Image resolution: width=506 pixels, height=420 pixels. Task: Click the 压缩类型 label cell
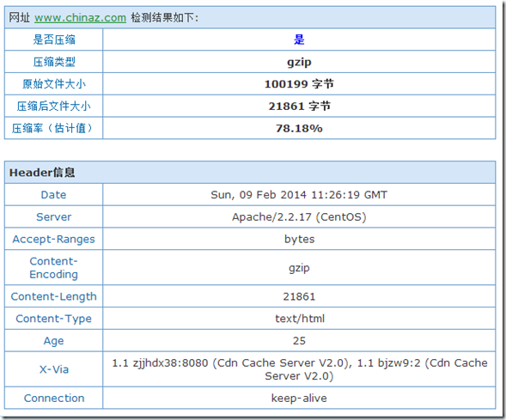(x=54, y=62)
